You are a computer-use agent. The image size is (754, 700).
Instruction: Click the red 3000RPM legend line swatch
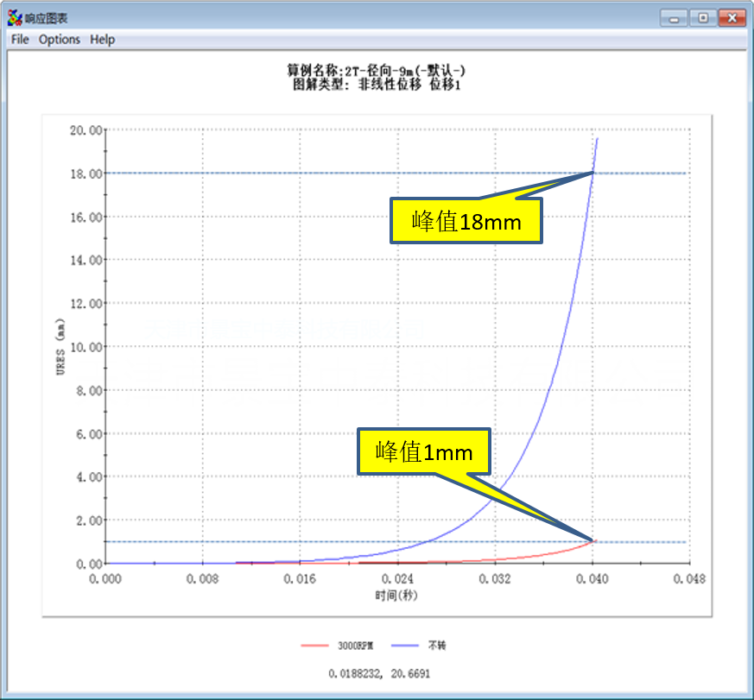(315, 646)
